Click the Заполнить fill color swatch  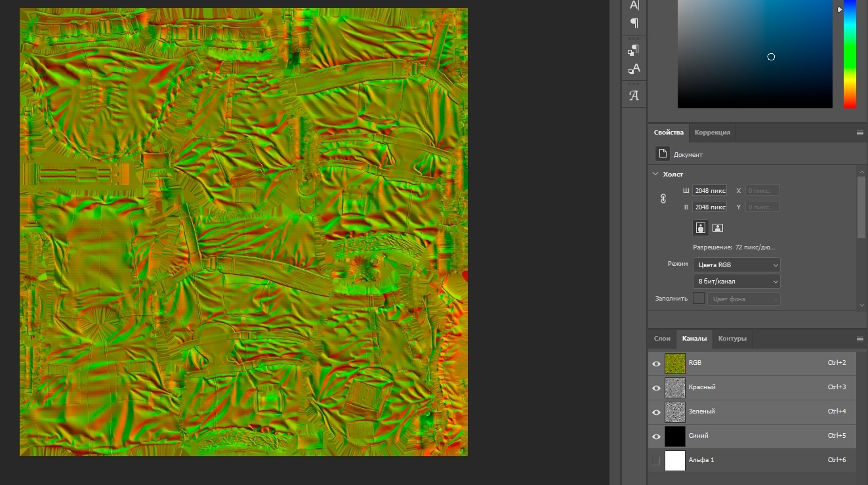(x=699, y=298)
